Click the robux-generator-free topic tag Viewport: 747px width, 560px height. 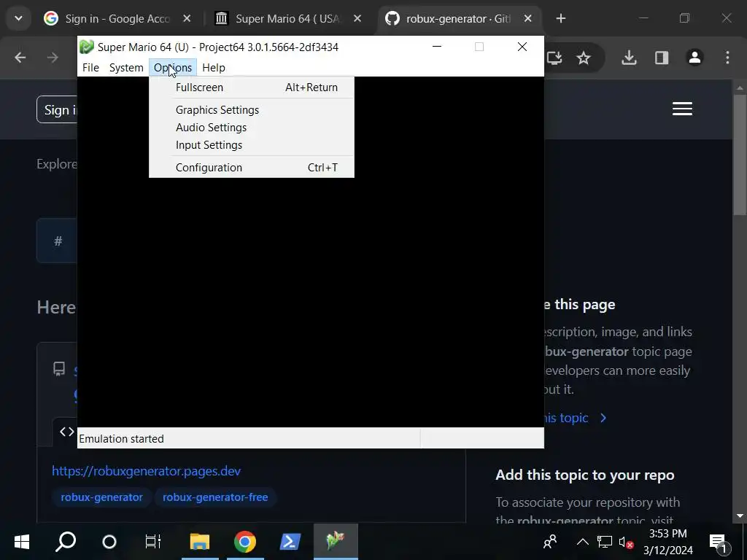[215, 497]
